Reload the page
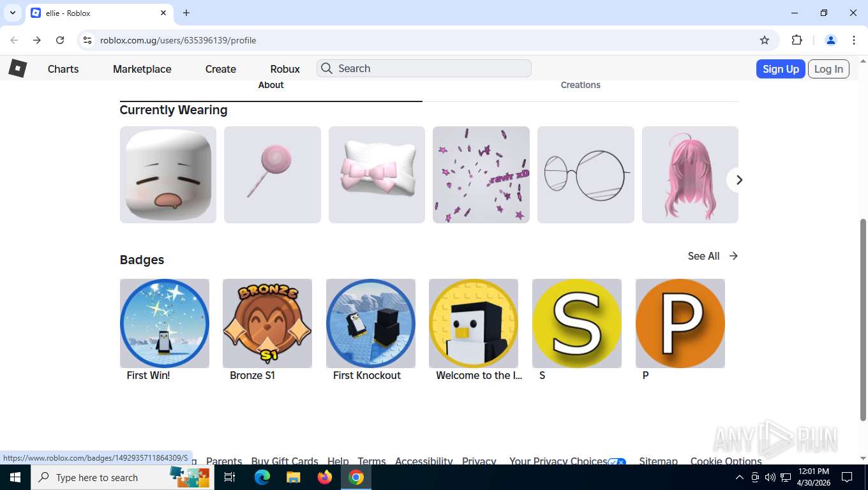868x490 pixels. point(60,40)
